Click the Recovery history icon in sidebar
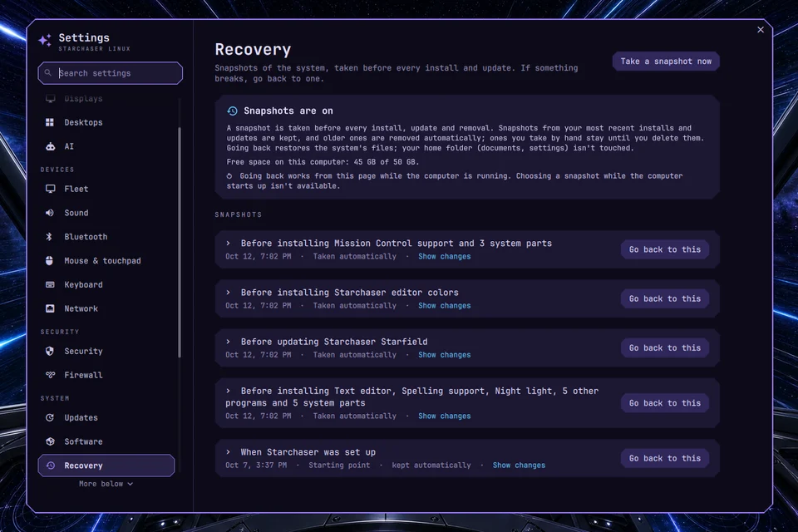The height and width of the screenshot is (532, 798). (50, 465)
